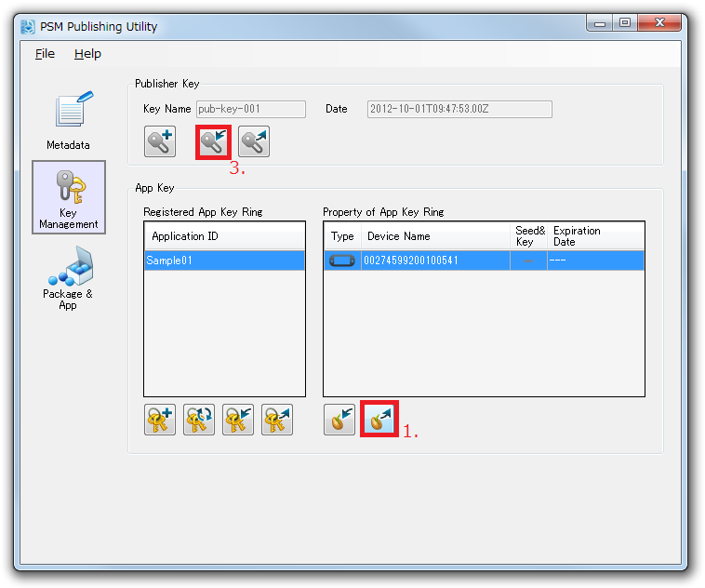This screenshot has height=588, width=705.
Task: Import an app key ring
Action: tap(238, 421)
